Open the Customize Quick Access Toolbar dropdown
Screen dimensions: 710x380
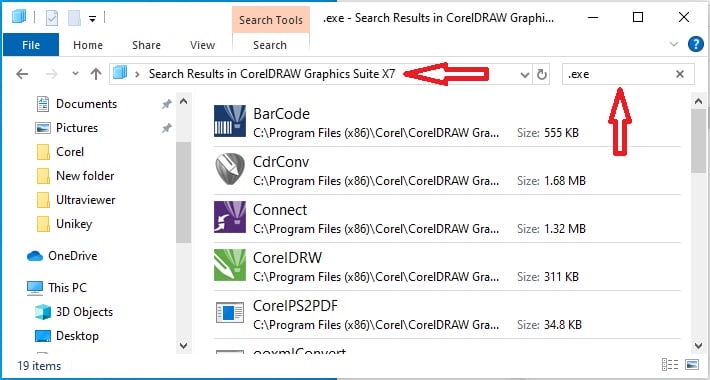(x=92, y=19)
